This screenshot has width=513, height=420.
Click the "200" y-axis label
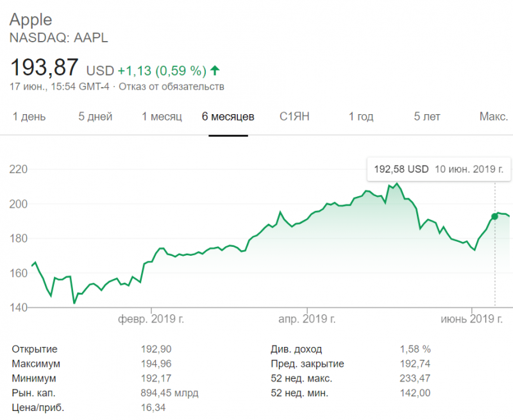click(19, 204)
